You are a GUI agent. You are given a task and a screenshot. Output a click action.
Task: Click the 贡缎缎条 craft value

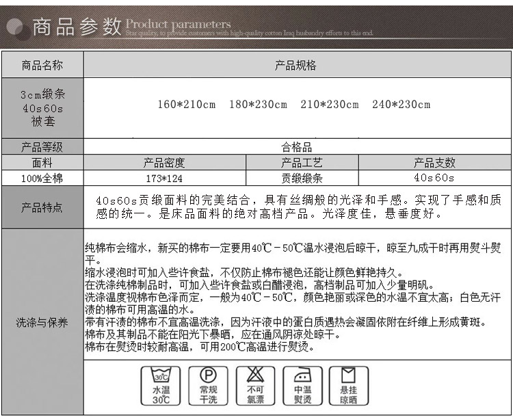[302, 179]
